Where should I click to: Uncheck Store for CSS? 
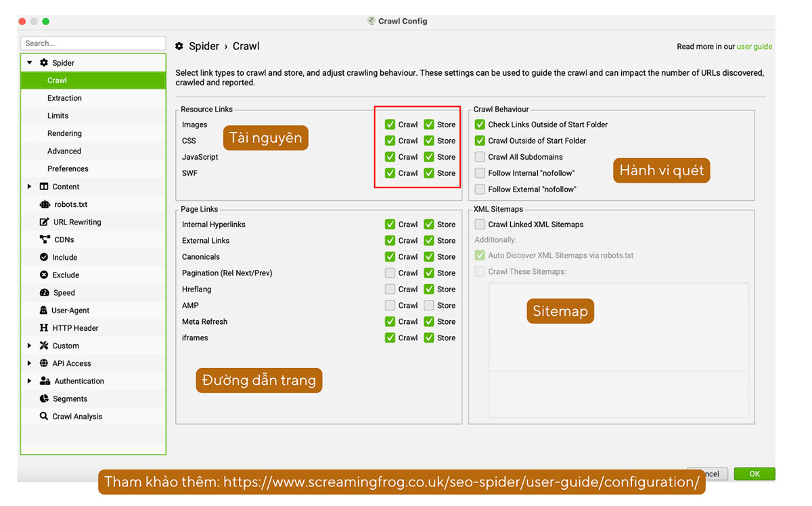[430, 141]
